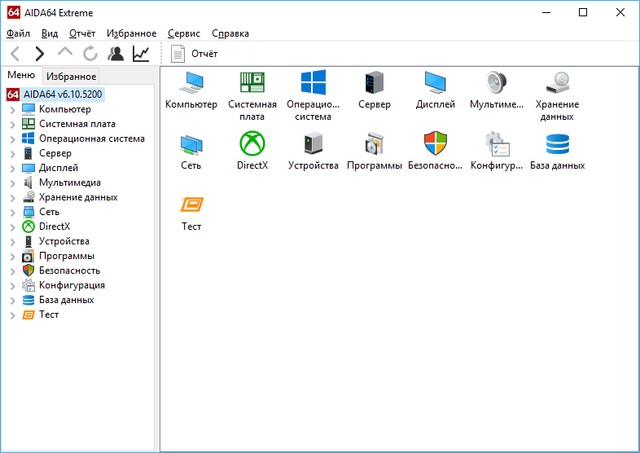The image size is (640, 453).
Task: Open the DirectX icon in main pane
Action: pos(252,144)
